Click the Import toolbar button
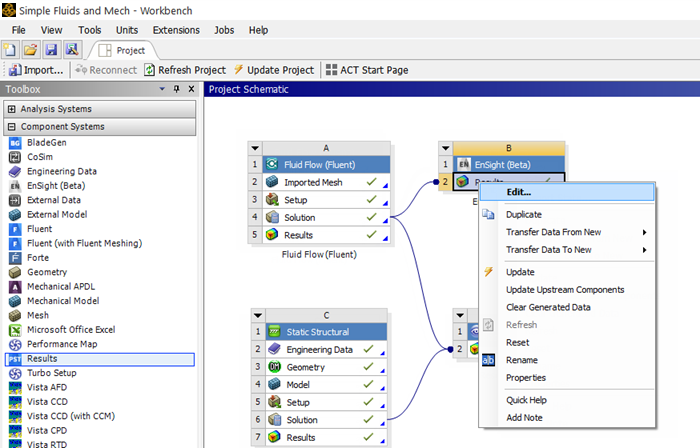This screenshot has width=700, height=448. [x=36, y=70]
